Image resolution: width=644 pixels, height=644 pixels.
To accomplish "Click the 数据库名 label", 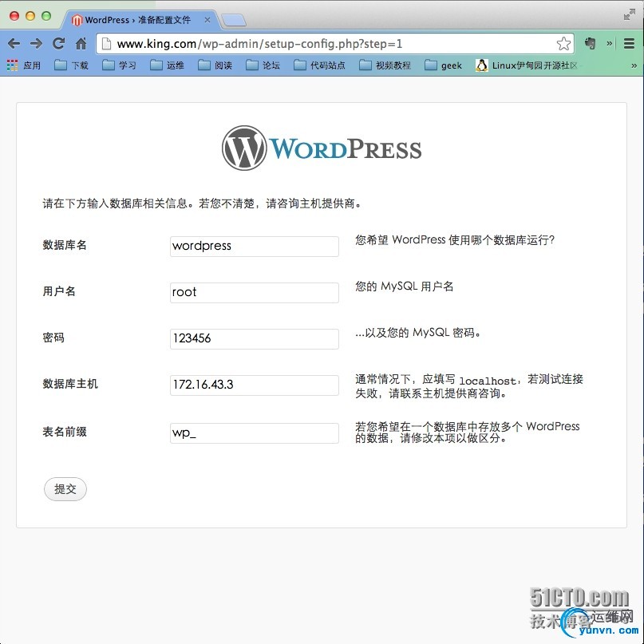I will [65, 245].
